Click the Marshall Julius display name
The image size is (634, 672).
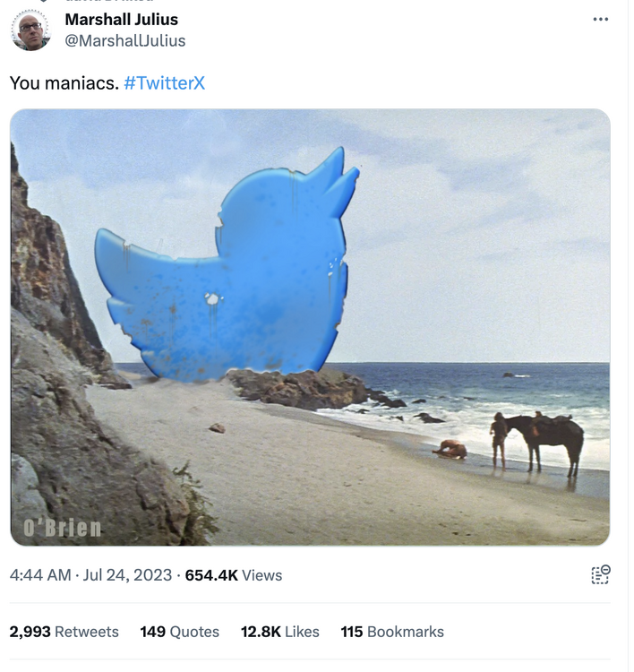pyautogui.click(x=121, y=19)
